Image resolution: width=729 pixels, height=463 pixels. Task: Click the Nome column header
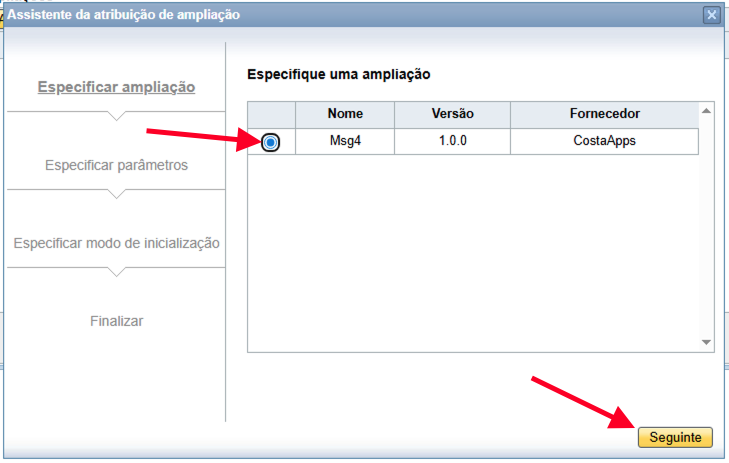(x=345, y=114)
